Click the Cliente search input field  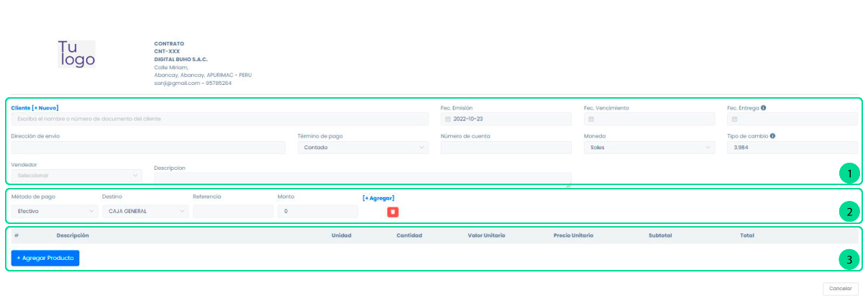tap(219, 119)
